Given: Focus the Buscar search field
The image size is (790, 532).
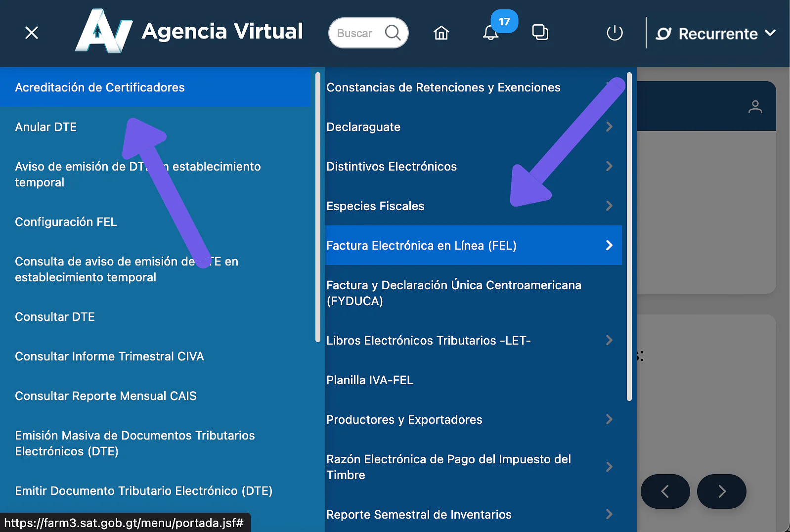Looking at the screenshot, I should (368, 33).
